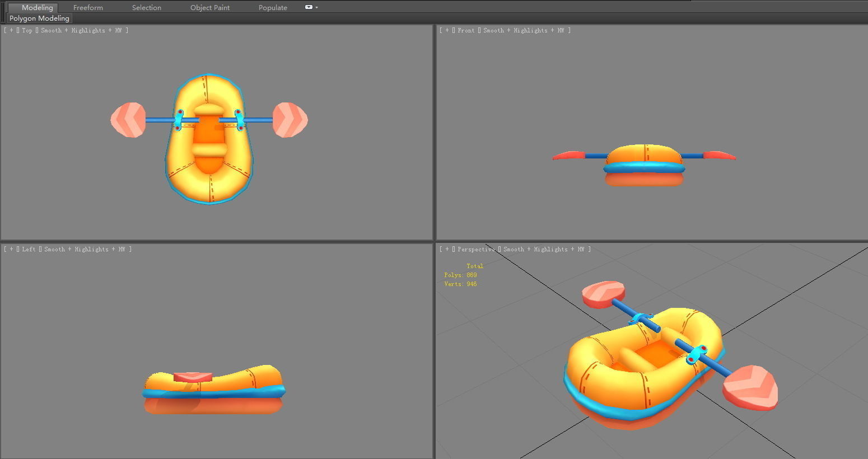Click the Polys: 869 statistic
Viewport: 868px width, 459px height.
pyautogui.click(x=460, y=275)
